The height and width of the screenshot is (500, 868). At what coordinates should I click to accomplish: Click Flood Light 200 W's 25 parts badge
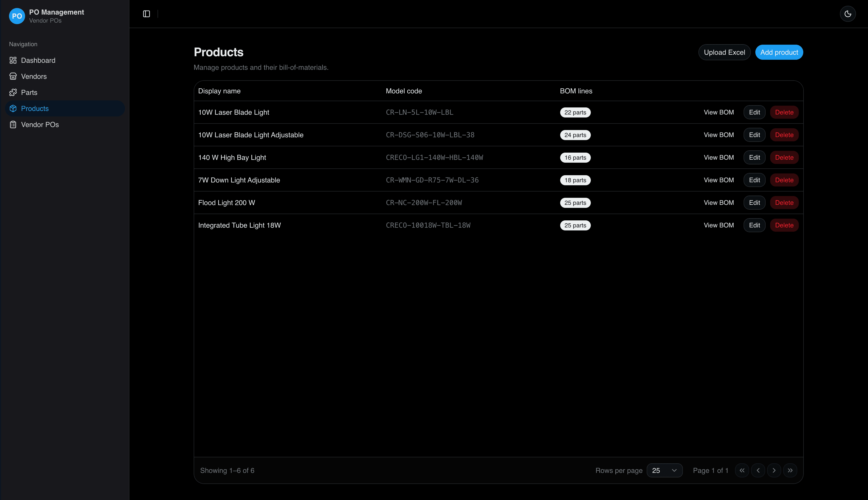(x=575, y=203)
